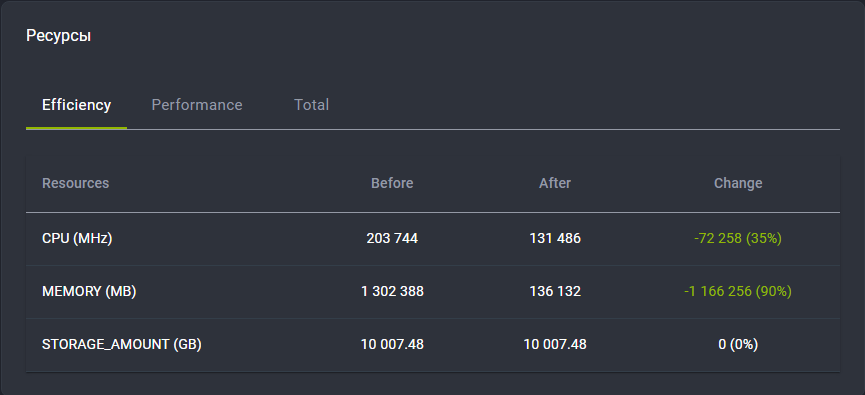Click the Resources column header
Screen dimensions: 865x395
[76, 183]
